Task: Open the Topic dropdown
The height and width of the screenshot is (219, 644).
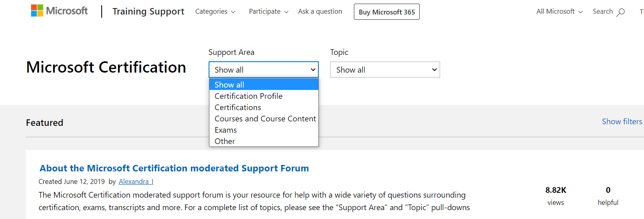Action: pos(385,69)
